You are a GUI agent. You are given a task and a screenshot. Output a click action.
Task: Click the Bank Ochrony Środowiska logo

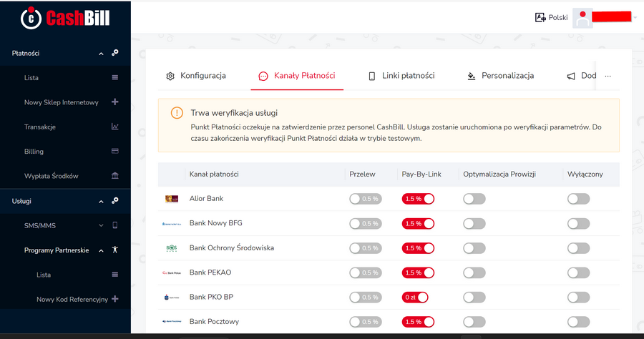(x=172, y=248)
